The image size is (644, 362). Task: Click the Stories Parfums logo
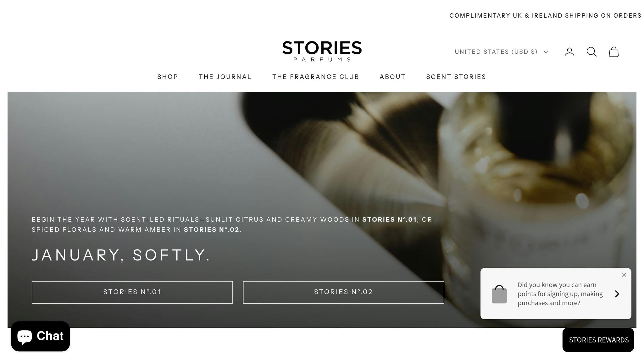click(x=322, y=51)
